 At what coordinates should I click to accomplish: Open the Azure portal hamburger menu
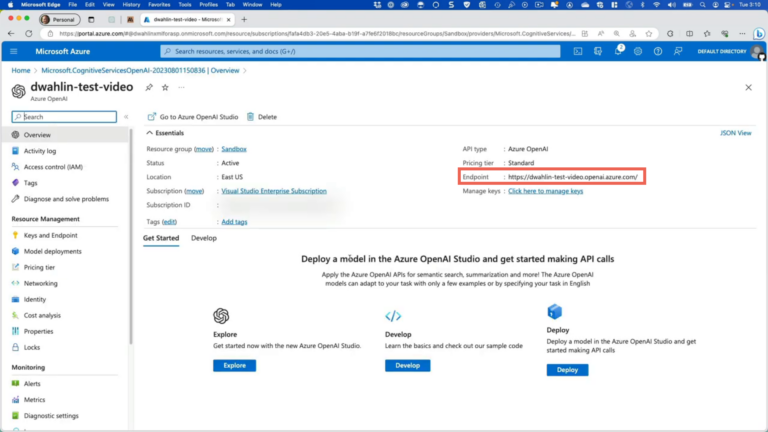14,51
